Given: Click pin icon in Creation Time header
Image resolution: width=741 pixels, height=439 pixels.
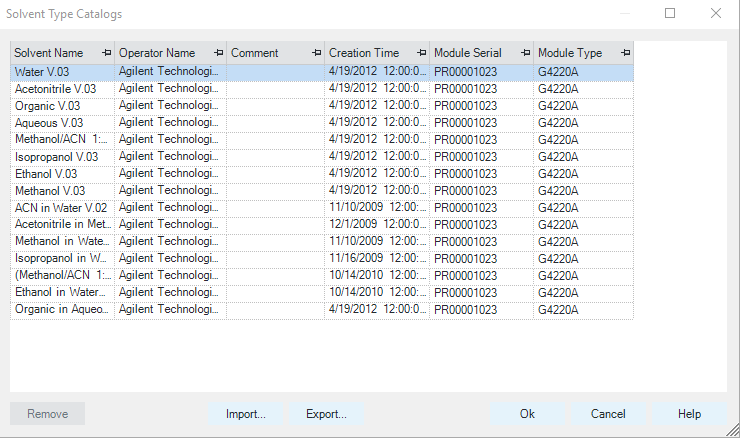Looking at the screenshot, I should pos(420,53).
